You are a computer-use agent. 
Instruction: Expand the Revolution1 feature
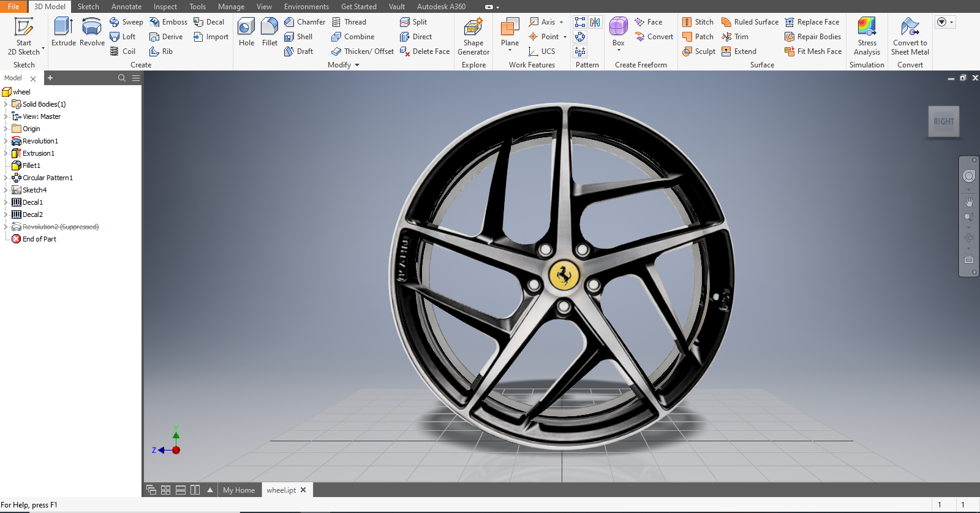(6, 141)
